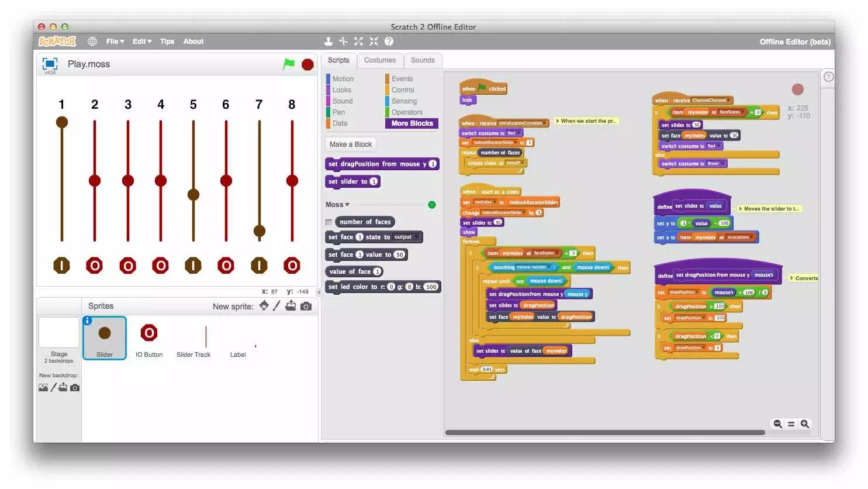868x489 pixels.
Task: Toggle the IO button under slider 8
Action: [292, 266]
